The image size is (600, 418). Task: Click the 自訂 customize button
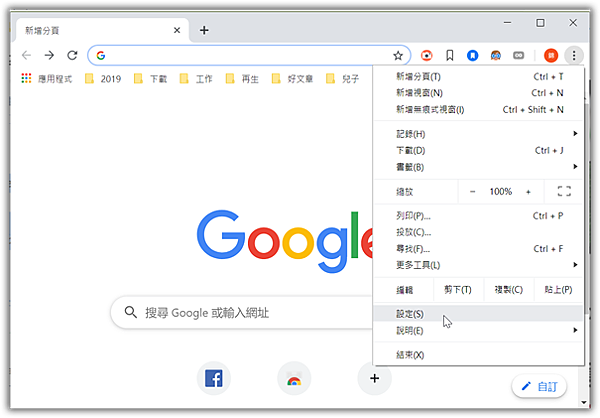(539, 387)
